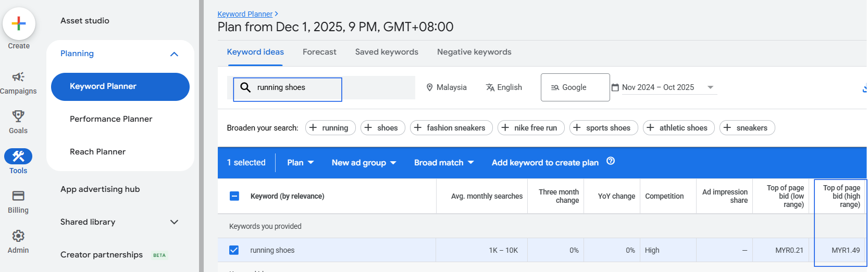868x272 pixels.
Task: Sort by Top of page bid low range
Action: (x=785, y=196)
